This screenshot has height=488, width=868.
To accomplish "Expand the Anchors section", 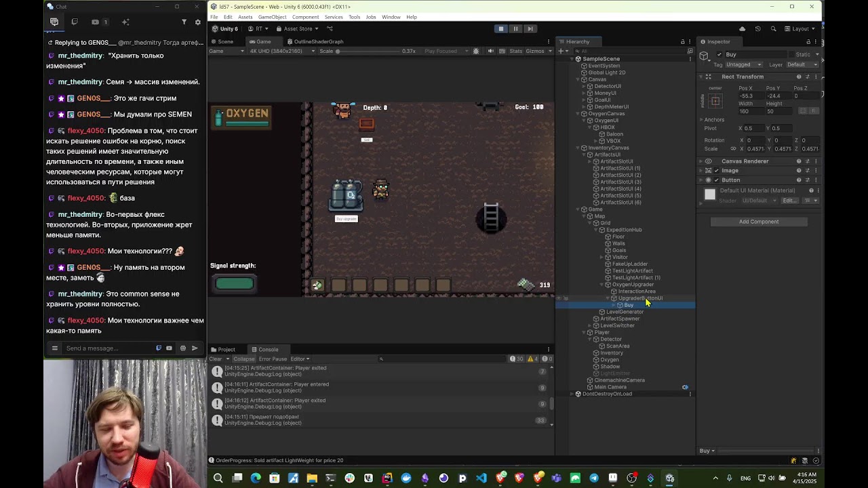I will coord(702,119).
